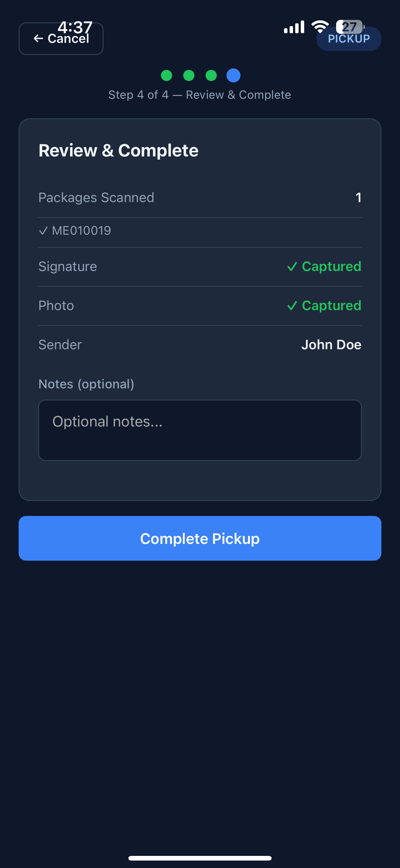The image size is (400, 868).
Task: Tap the Photo row label
Action: (56, 305)
